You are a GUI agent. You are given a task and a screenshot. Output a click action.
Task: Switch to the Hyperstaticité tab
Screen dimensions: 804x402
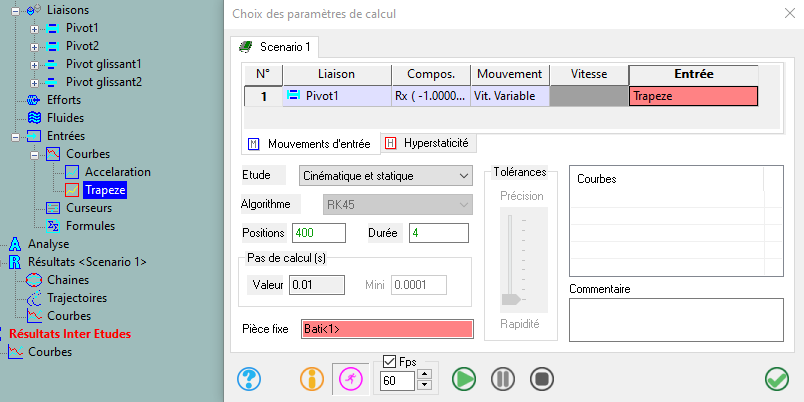428,143
